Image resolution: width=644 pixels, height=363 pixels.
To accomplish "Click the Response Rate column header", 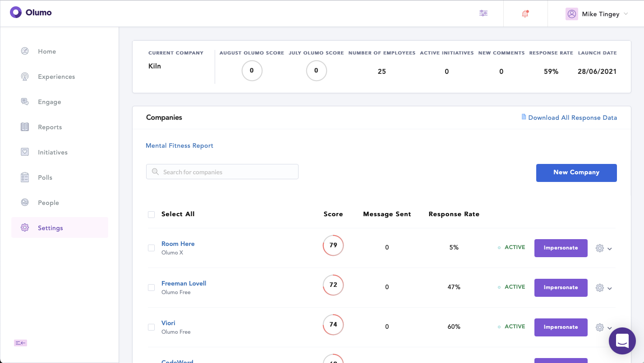I will [x=454, y=214].
